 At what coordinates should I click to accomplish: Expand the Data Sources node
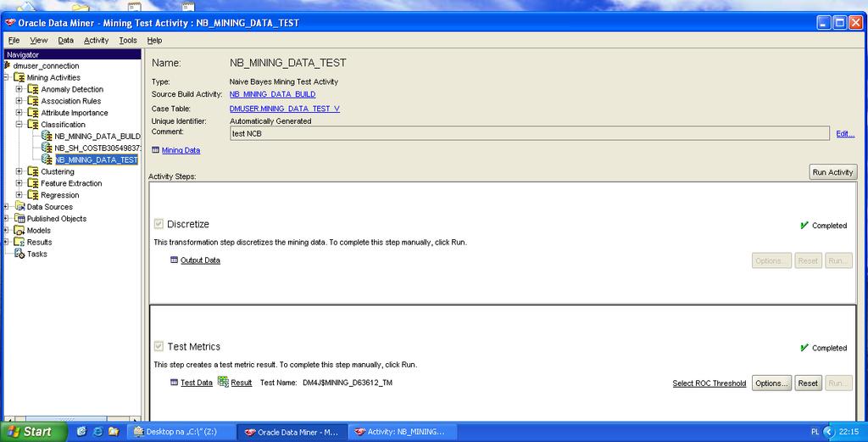tap(6, 207)
